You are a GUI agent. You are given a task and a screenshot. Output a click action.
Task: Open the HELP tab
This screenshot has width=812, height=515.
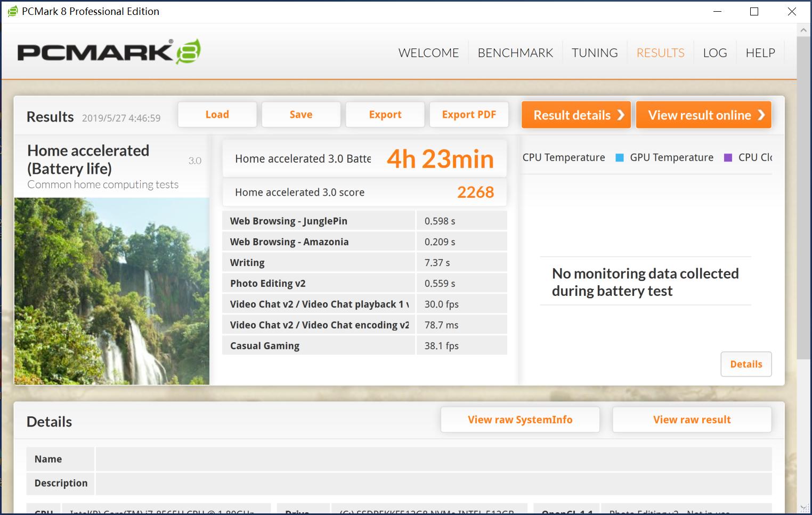click(x=760, y=53)
